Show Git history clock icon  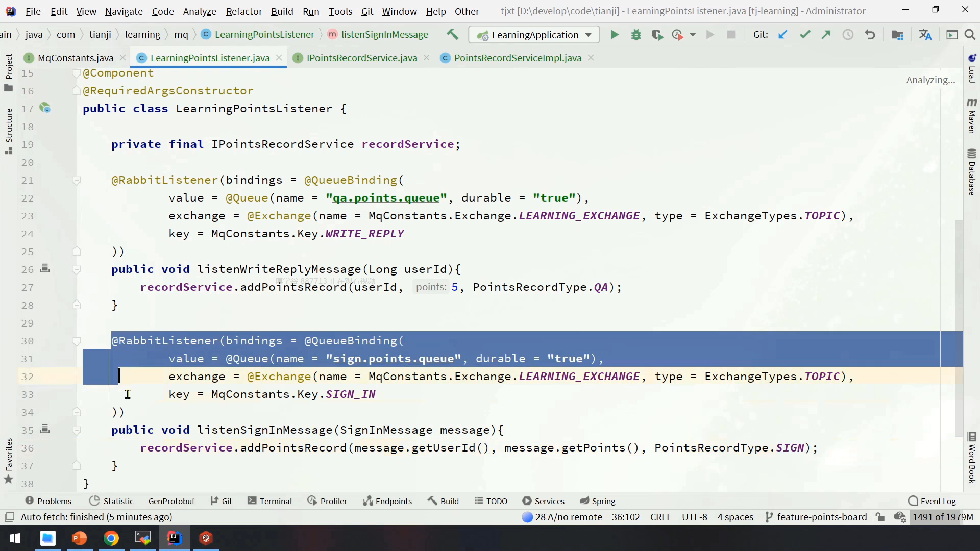coord(848,35)
